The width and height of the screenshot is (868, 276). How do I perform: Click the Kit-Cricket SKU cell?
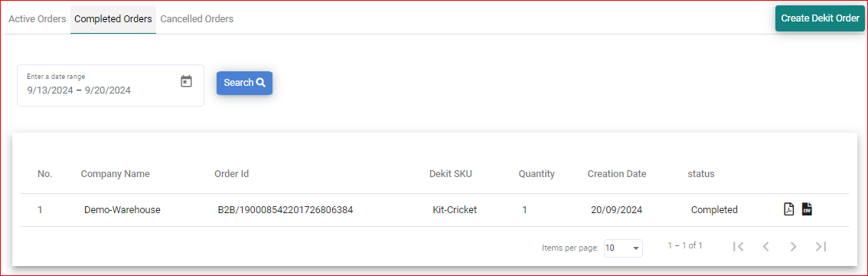(455, 210)
